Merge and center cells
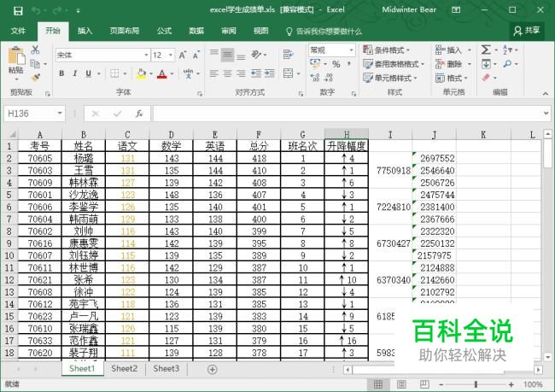 pyautogui.click(x=289, y=73)
